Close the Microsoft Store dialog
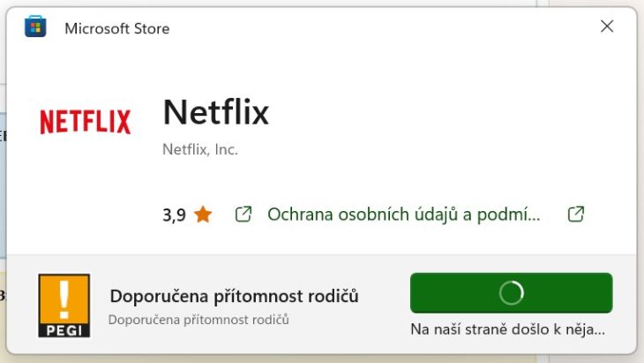The height and width of the screenshot is (363, 644). [x=607, y=26]
